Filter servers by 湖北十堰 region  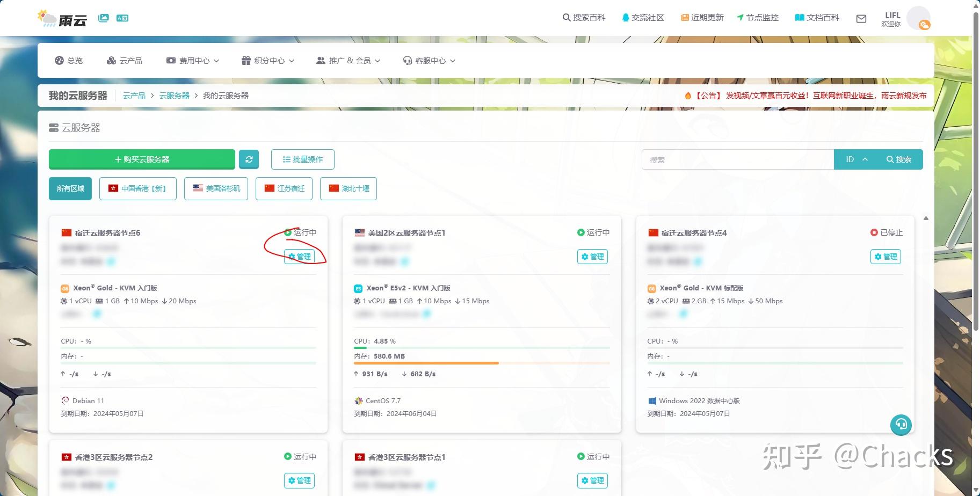click(348, 188)
